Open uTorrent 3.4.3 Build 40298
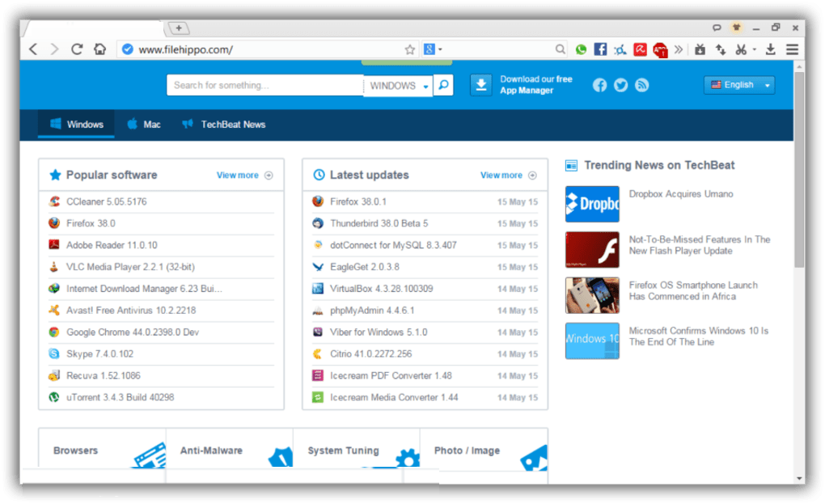 120,397
